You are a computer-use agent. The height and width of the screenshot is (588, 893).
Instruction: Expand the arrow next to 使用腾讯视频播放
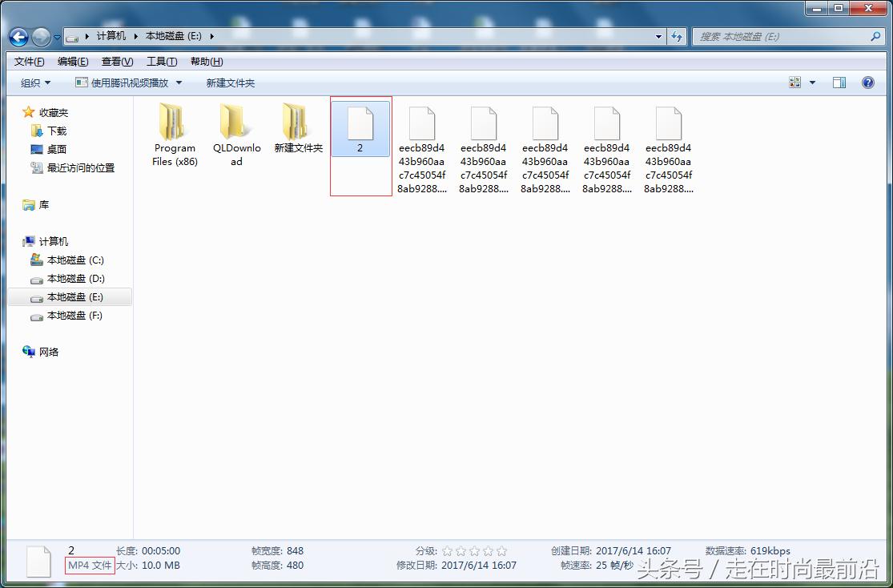(179, 83)
